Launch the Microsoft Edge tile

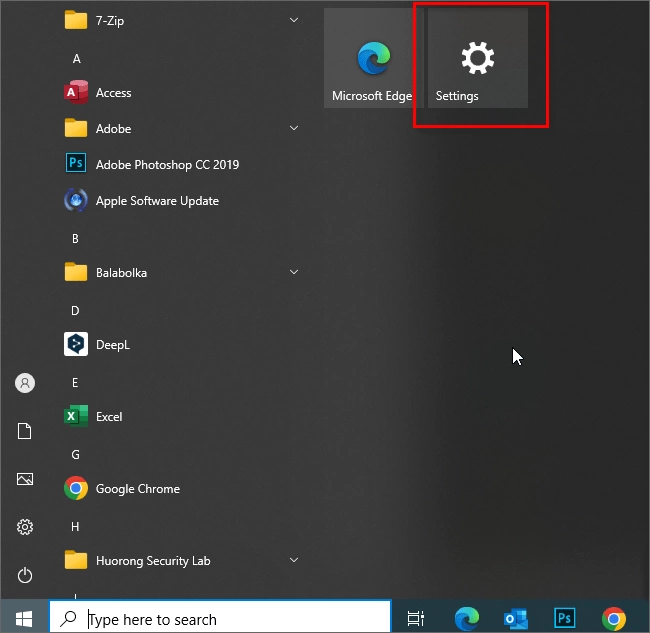374,58
